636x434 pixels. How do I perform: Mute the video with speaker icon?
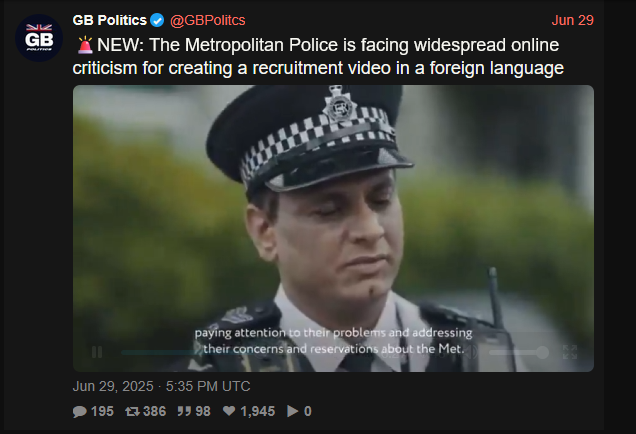[x=473, y=352]
